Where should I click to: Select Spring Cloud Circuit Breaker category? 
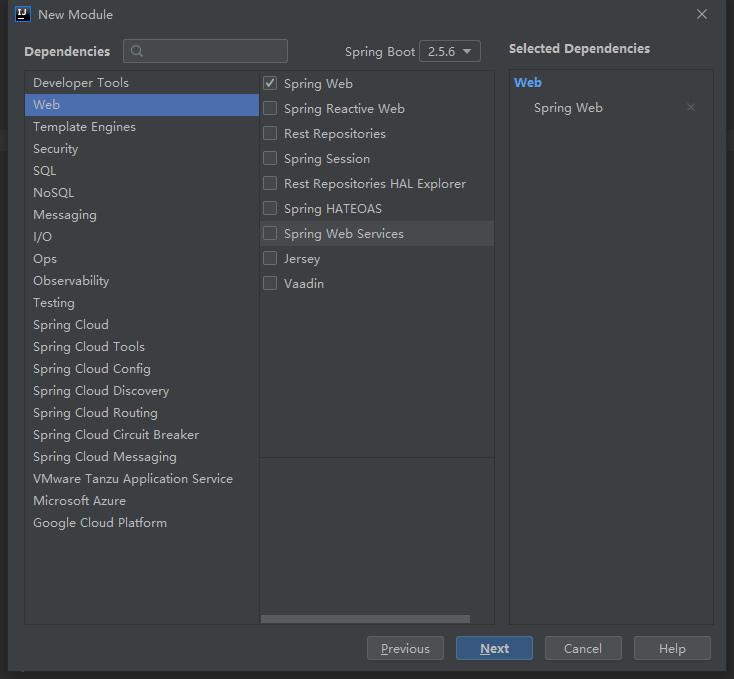click(x=141, y=435)
